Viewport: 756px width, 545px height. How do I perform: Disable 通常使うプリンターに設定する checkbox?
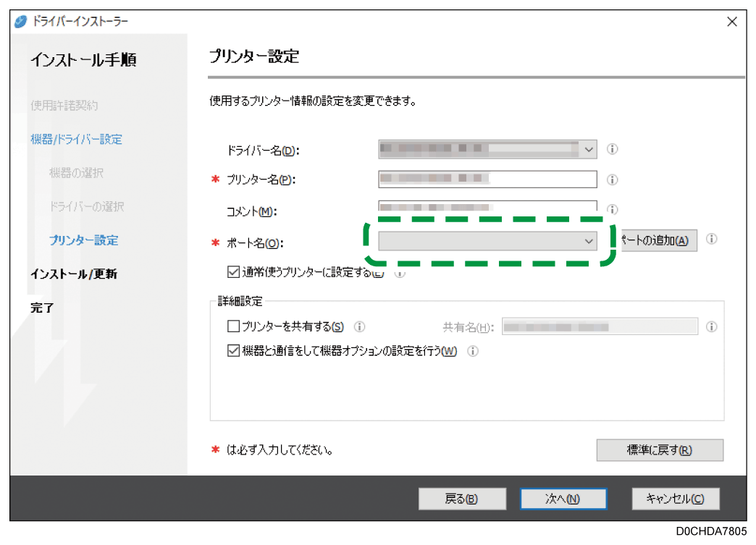pos(233,272)
